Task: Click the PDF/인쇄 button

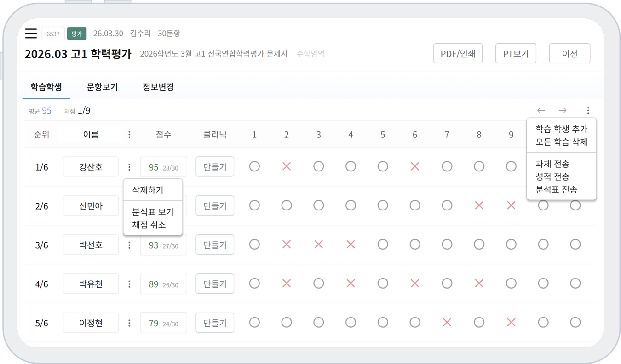Action: [x=458, y=54]
